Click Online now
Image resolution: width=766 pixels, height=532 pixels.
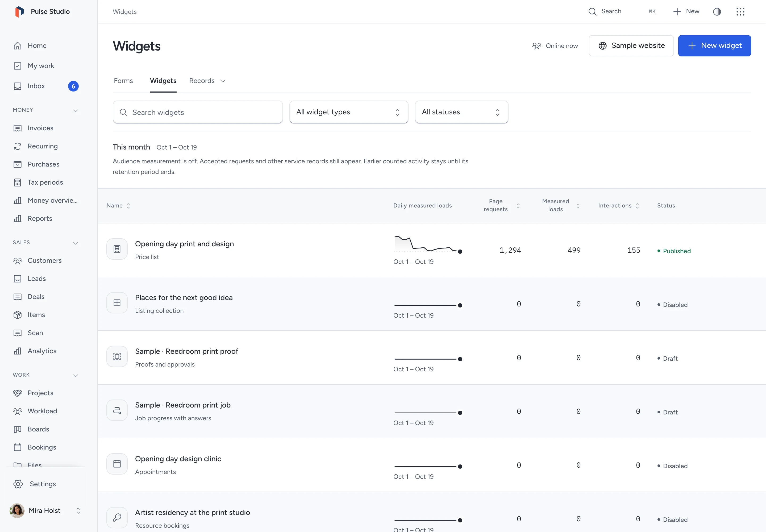[x=555, y=46]
